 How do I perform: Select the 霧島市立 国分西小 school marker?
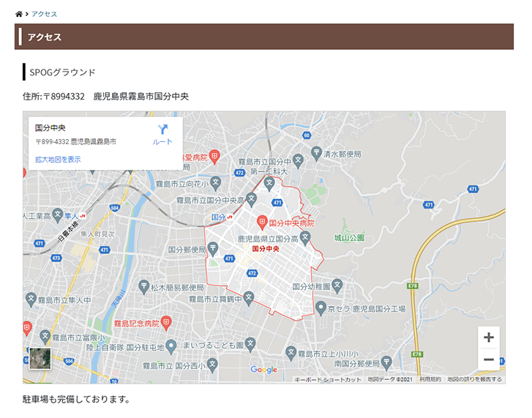coord(212,365)
